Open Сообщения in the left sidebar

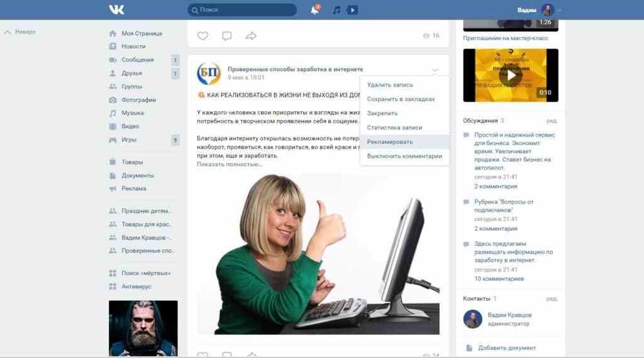point(137,60)
